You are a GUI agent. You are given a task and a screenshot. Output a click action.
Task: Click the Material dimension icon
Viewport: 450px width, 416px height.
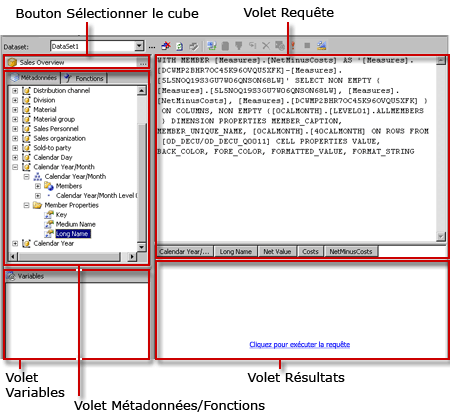pyautogui.click(x=26, y=109)
